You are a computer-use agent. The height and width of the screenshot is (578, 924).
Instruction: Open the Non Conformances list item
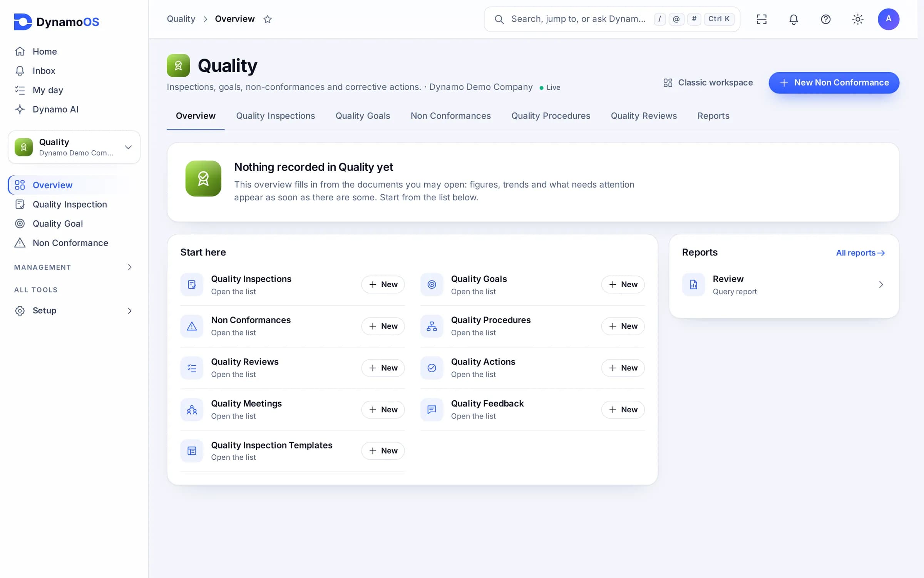(x=251, y=326)
